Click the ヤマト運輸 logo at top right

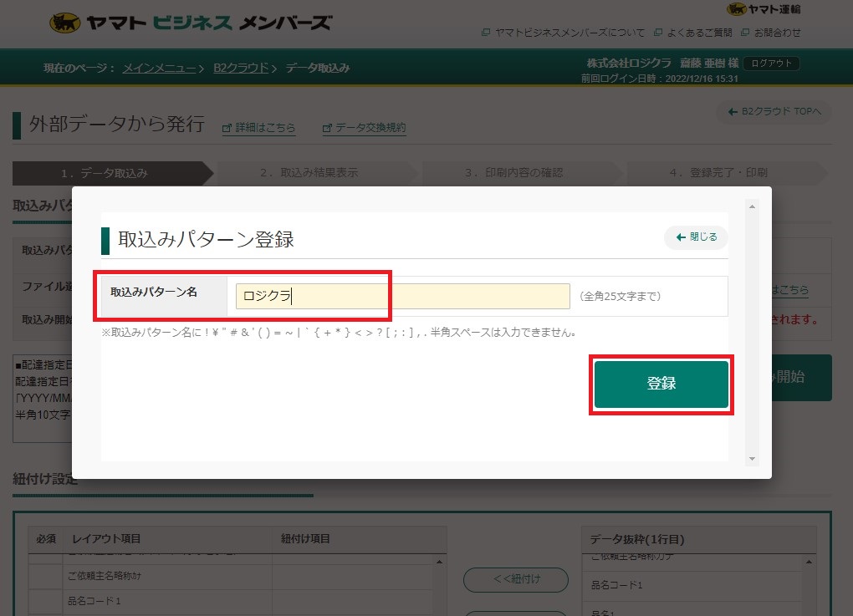[764, 8]
